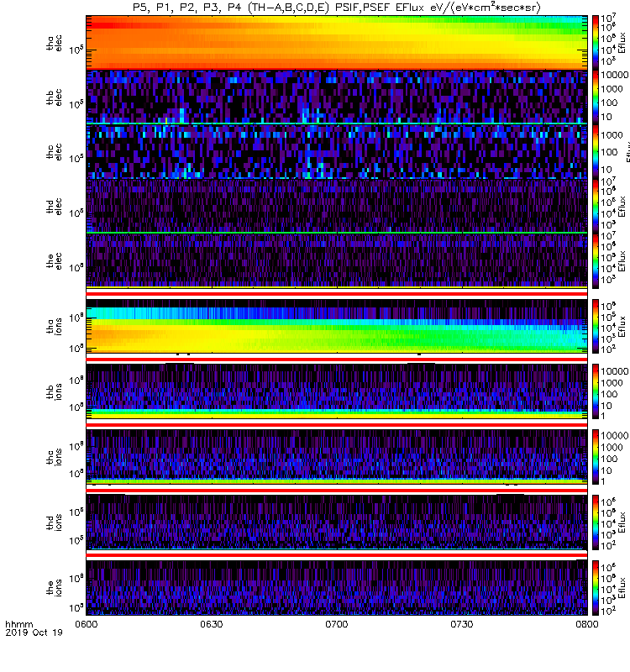Click the 10^5 y-axis tick on thd elec
Viewport: 630px width, 672px height.
coord(76,213)
